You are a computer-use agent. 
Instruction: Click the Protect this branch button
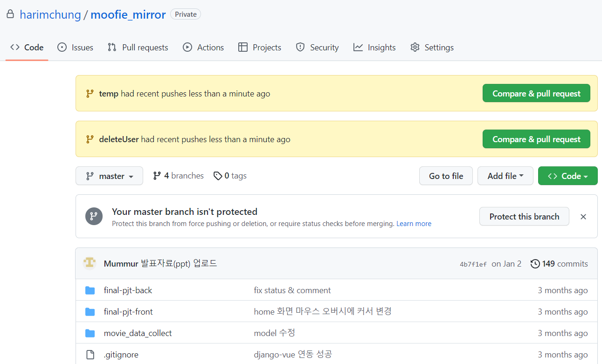tap(524, 216)
